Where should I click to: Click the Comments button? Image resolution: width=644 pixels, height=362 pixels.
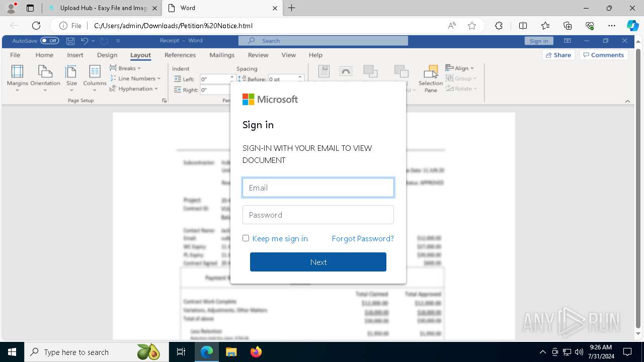pos(604,55)
